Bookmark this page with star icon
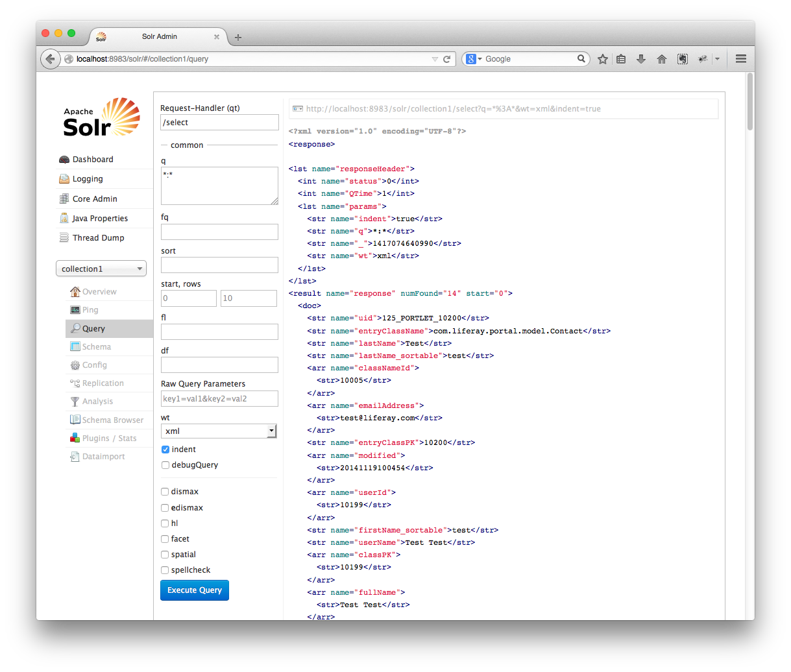Viewport: 791px width, 672px height. 603,59
